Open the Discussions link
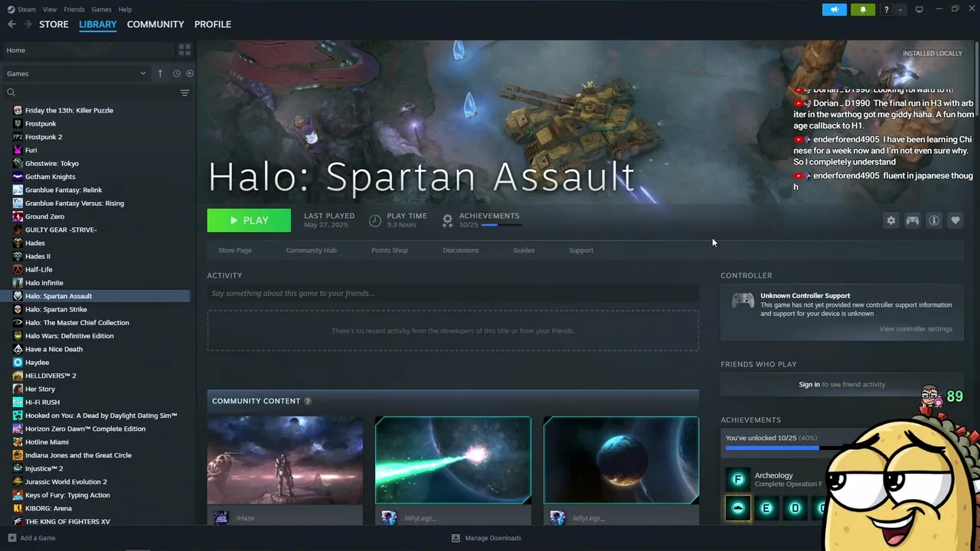980x551 pixels. [461, 250]
